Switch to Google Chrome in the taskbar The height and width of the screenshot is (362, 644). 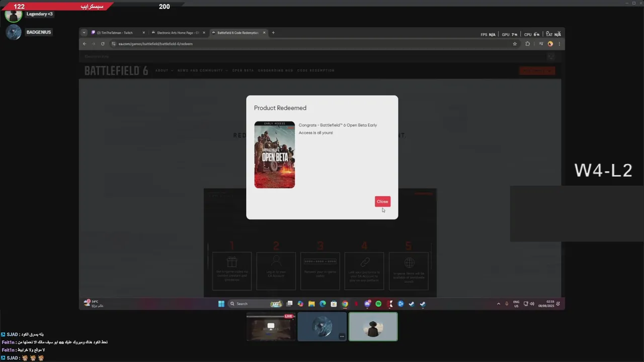345,304
